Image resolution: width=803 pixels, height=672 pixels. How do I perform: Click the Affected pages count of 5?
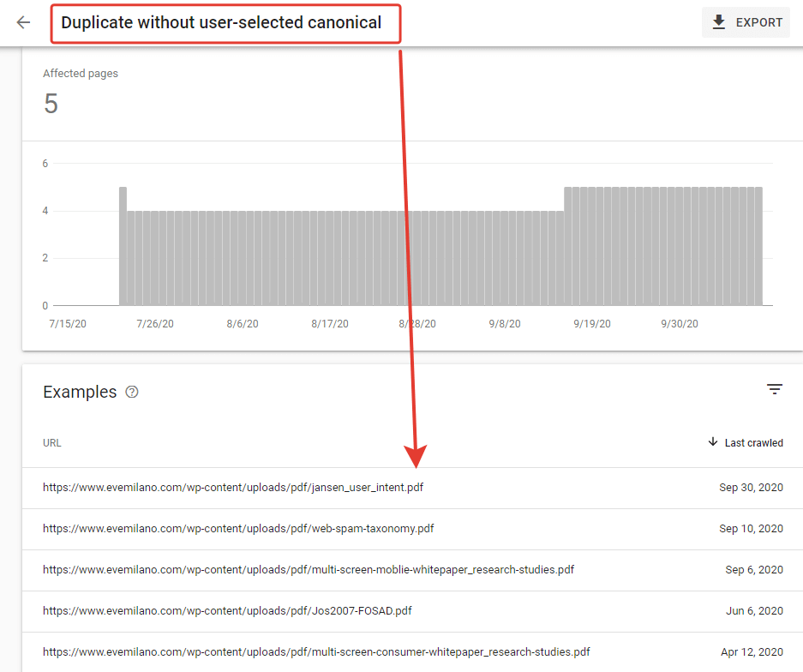click(x=51, y=104)
